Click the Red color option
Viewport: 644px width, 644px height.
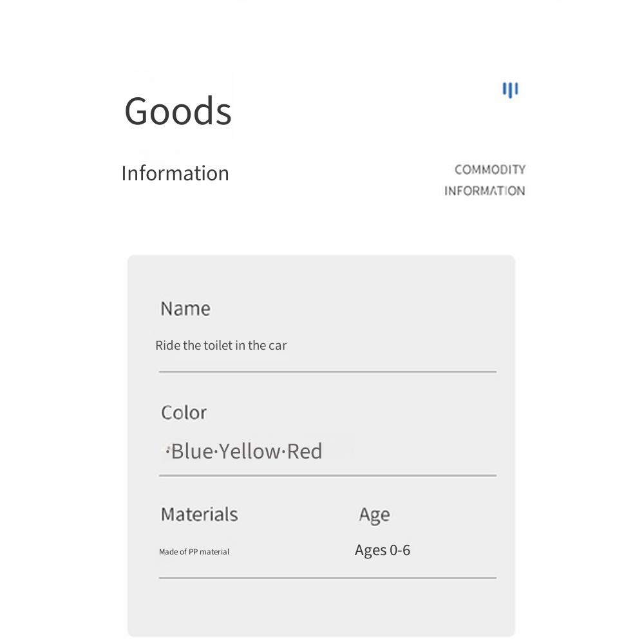[305, 451]
